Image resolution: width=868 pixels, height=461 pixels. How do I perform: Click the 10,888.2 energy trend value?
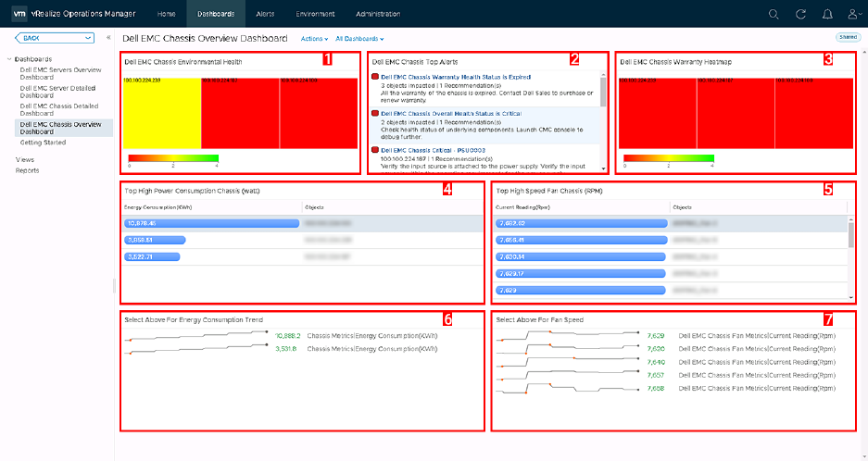coord(288,335)
